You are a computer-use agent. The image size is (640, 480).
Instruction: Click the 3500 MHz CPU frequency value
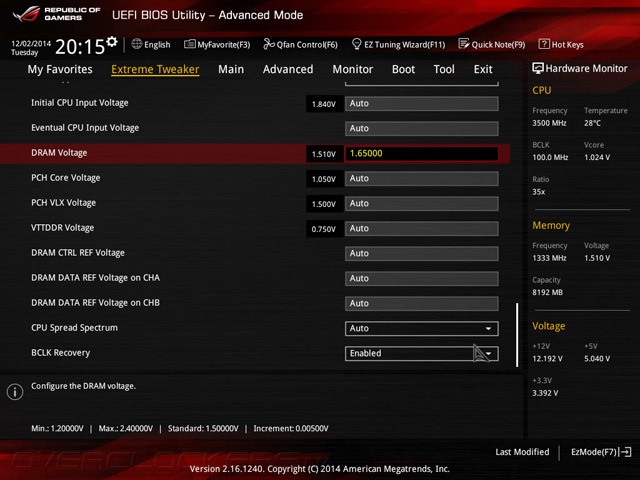coord(549,123)
